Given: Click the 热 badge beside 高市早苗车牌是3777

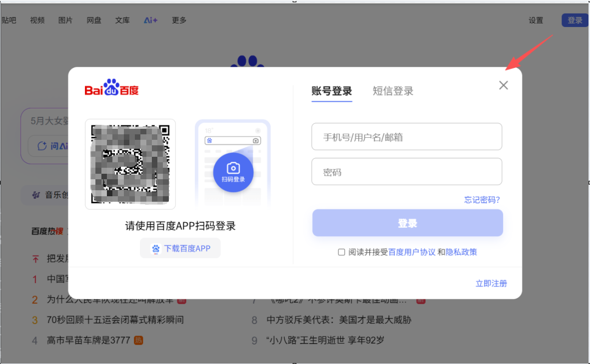Looking at the screenshot, I should [138, 341].
